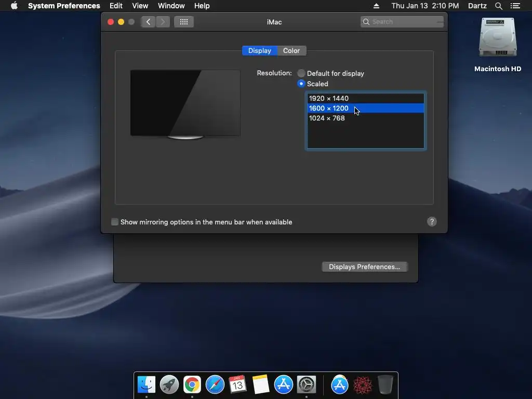532x399 pixels.
Task: Open the Macintosh HD drive icon
Action: pyautogui.click(x=498, y=37)
